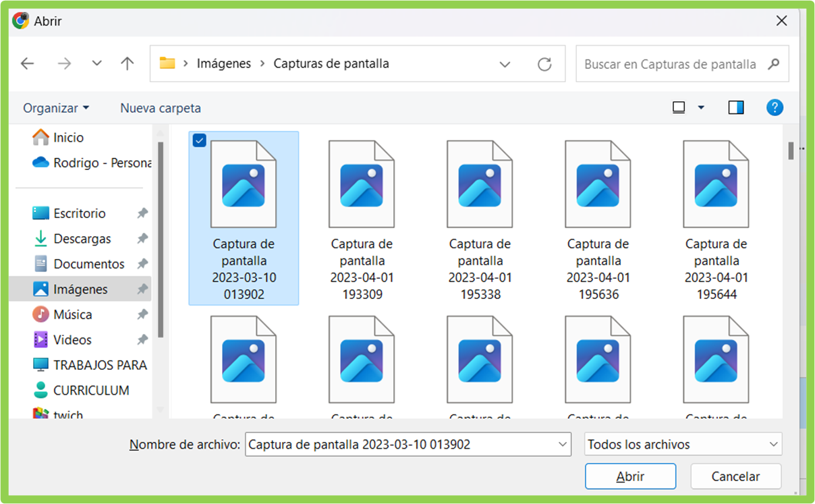Select the Captura 2023-04-01 195338 thumbnail
The image size is (815, 504).
coord(480,182)
